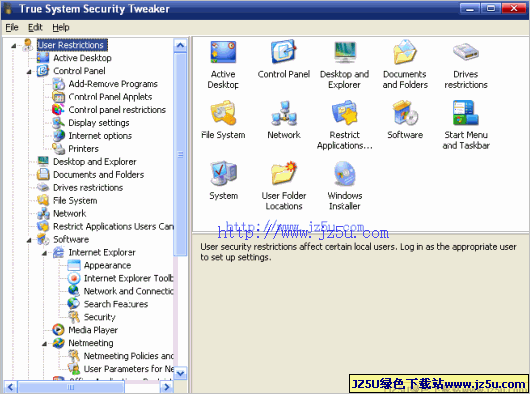Viewport: 530px width, 394px height.
Task: Collapse the Netmeeting tree node
Action: [x=45, y=343]
